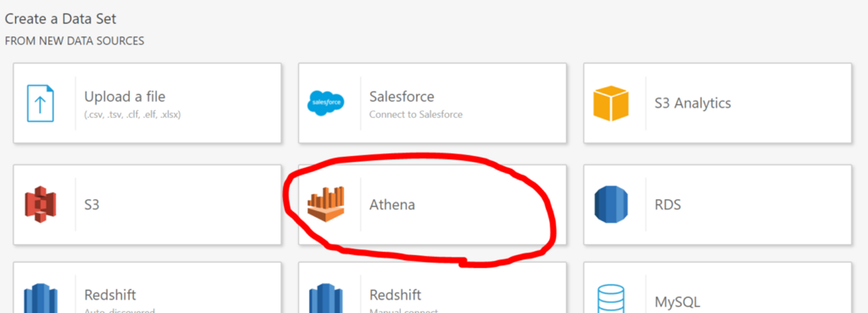Open the S3 Analytics data source card
The image size is (868, 313).
click(717, 103)
